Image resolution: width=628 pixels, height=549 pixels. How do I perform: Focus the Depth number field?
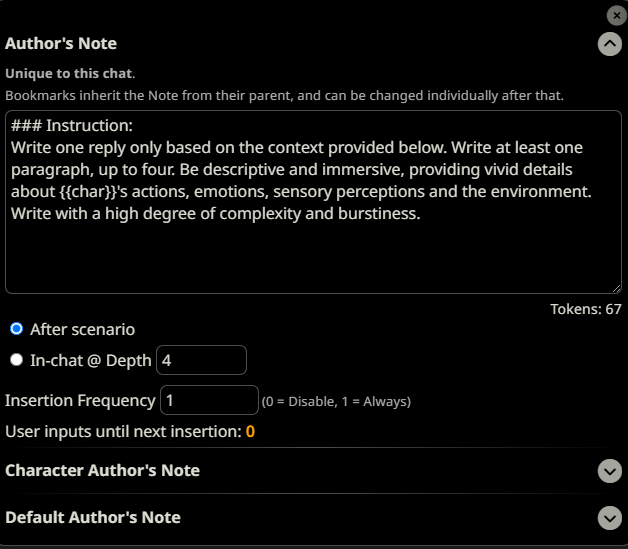(x=201, y=360)
